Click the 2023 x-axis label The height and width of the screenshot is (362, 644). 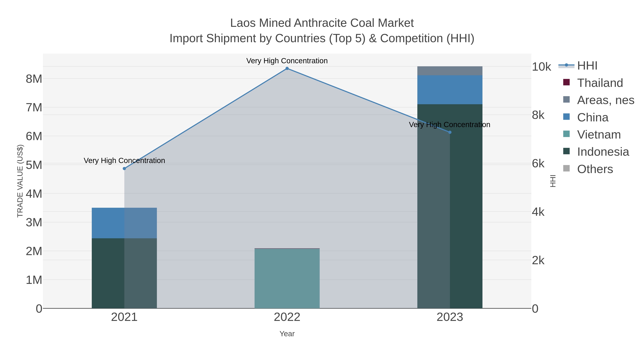click(450, 317)
